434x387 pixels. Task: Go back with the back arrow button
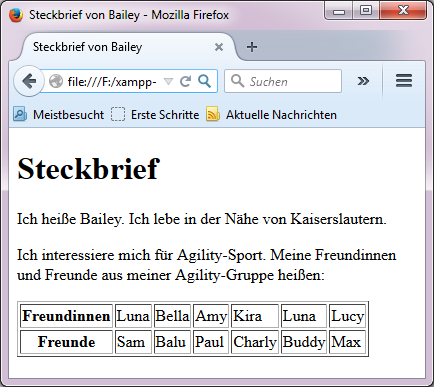point(29,81)
